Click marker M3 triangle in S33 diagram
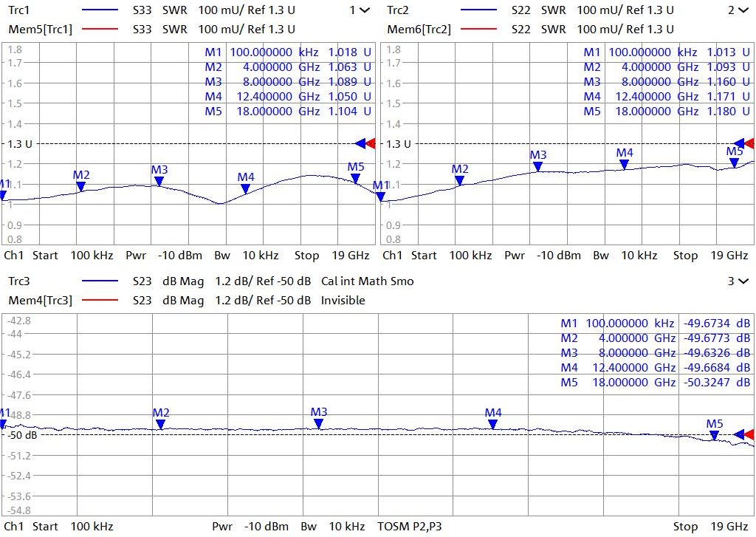 pyautogui.click(x=159, y=181)
